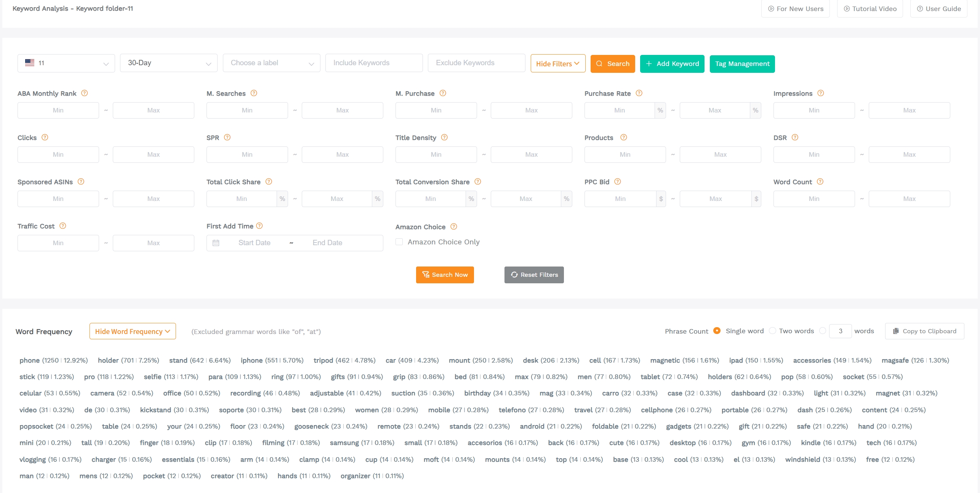This screenshot has height=493, width=980.
Task: Open the ABA Monthly Rank help tooltip icon
Action: coord(85,93)
